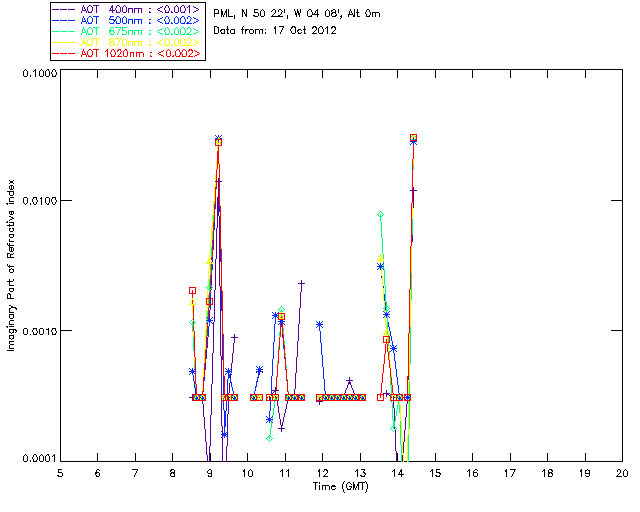
Task: Click the red square peak marker near 14.4 GMT
Action: click(413, 138)
